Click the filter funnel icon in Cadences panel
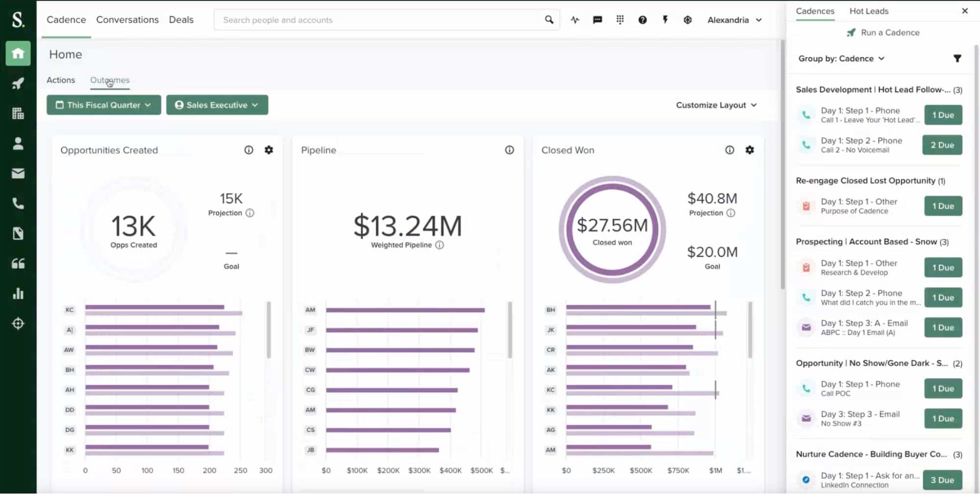The image size is (980, 494). [x=957, y=59]
